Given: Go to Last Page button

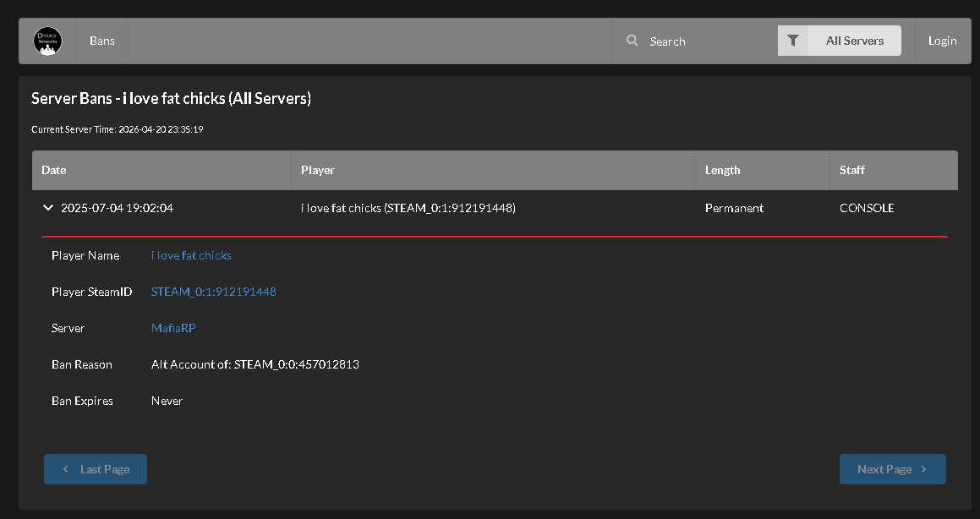Looking at the screenshot, I should [x=96, y=469].
